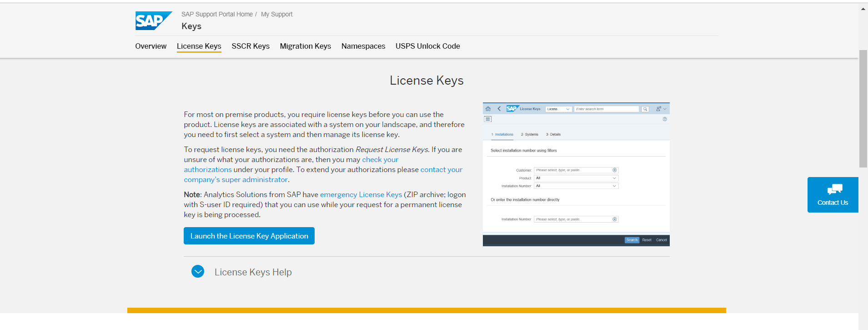868x330 pixels.
Task: Open the Namespaces tab
Action: (x=363, y=46)
